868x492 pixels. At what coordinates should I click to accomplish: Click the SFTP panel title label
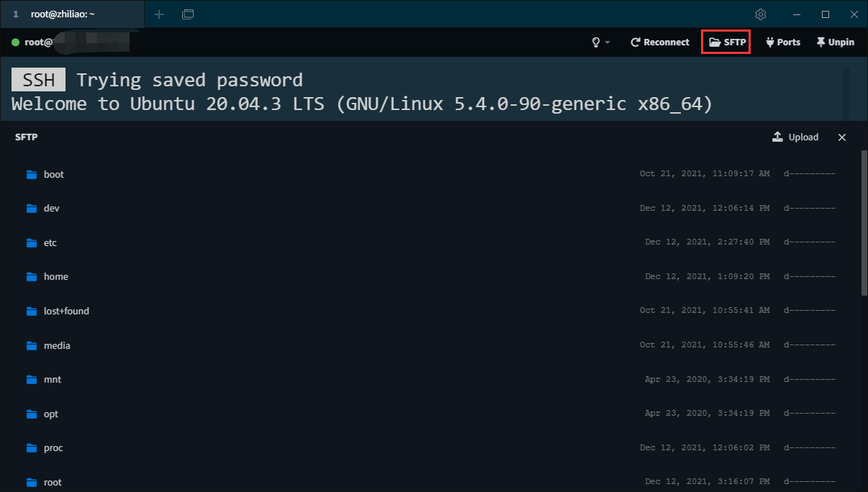click(x=26, y=137)
